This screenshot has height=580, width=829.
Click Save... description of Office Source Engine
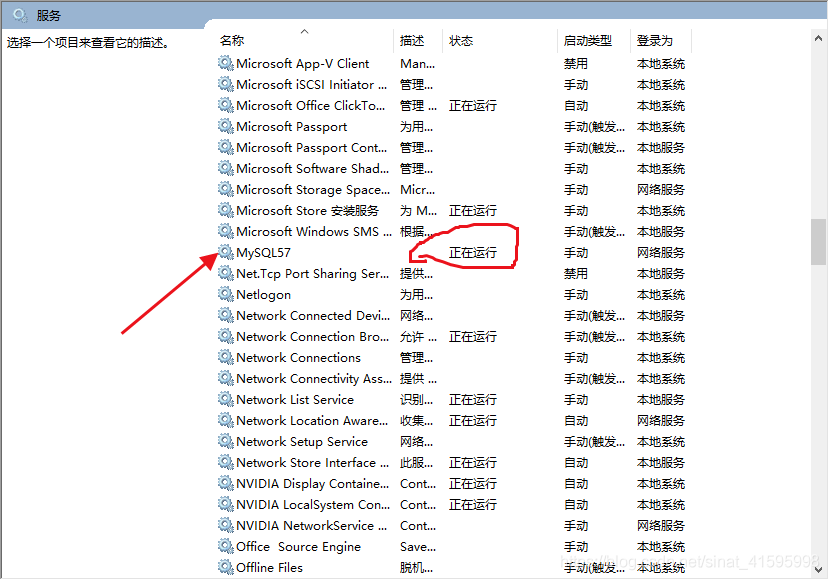tap(418, 547)
